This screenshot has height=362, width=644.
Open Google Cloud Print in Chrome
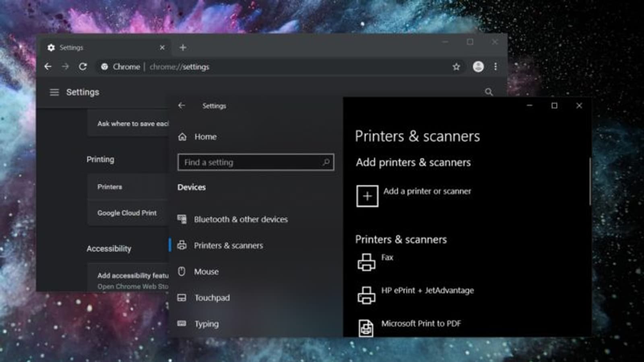(128, 213)
